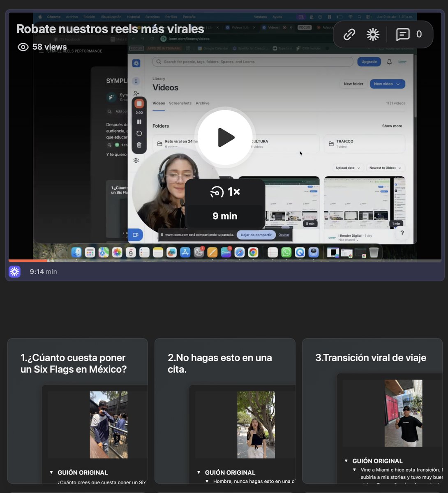Viewport: 448px width, 493px height.
Task: Collapse the 'Hombre, nunca hagas esto' nested toggle
Action: point(207,481)
